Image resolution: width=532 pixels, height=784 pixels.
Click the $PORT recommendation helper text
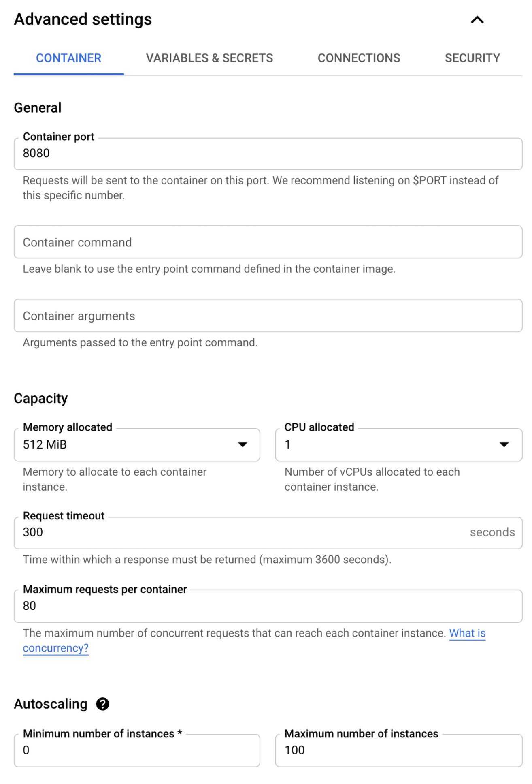(261, 188)
